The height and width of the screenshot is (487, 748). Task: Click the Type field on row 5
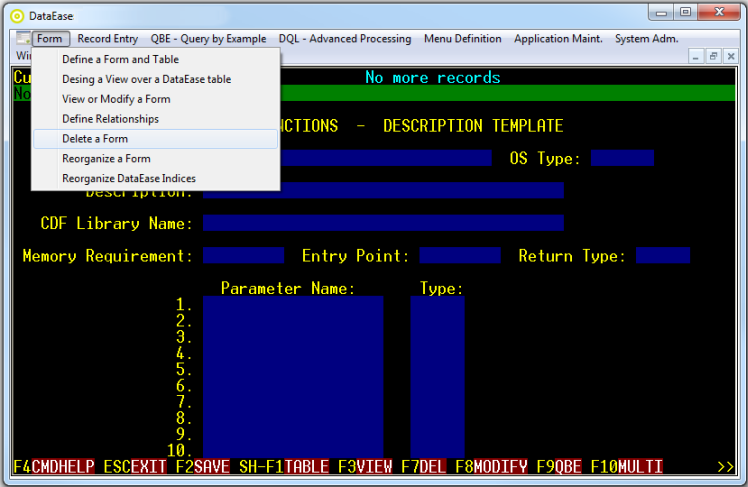(437, 369)
